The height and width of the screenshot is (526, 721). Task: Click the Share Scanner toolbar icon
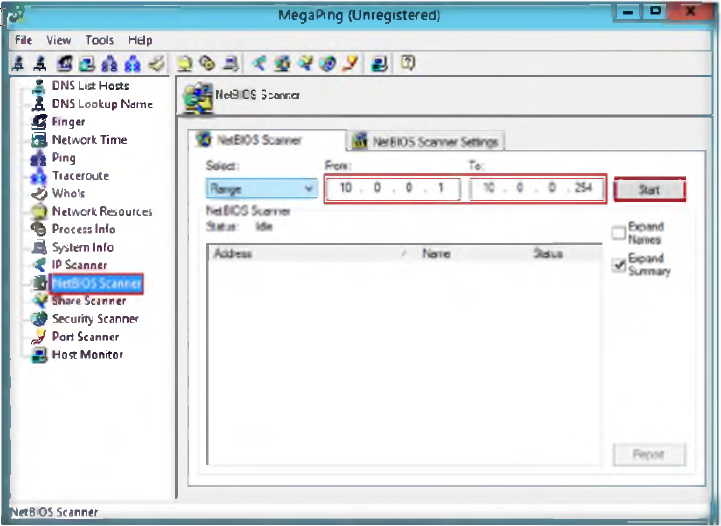coord(305,63)
